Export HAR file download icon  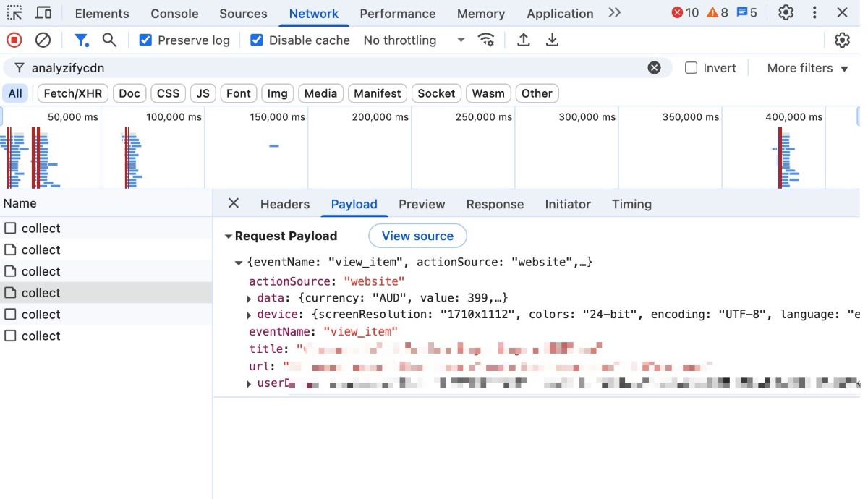[x=552, y=40]
